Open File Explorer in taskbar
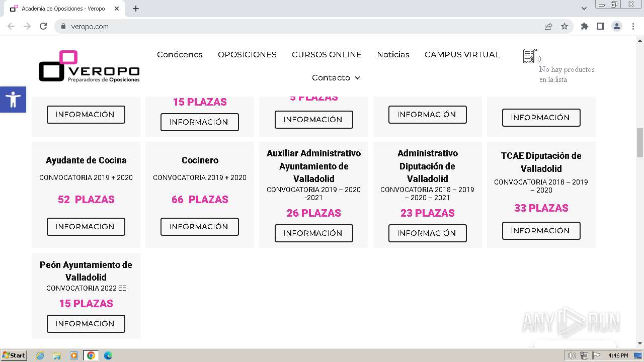Screen dimensions: 644x362 (57, 355)
